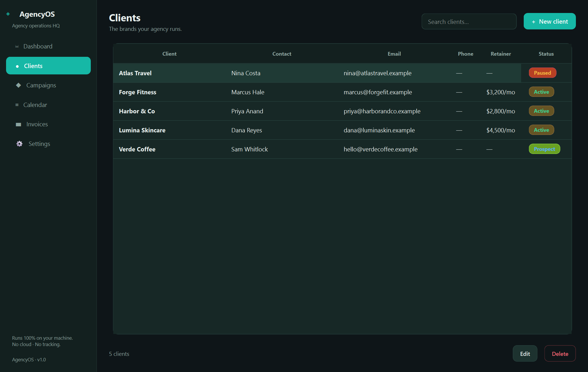Click the Calendar sidebar icon
Screen dimensions: 588x372
[x=17, y=105]
